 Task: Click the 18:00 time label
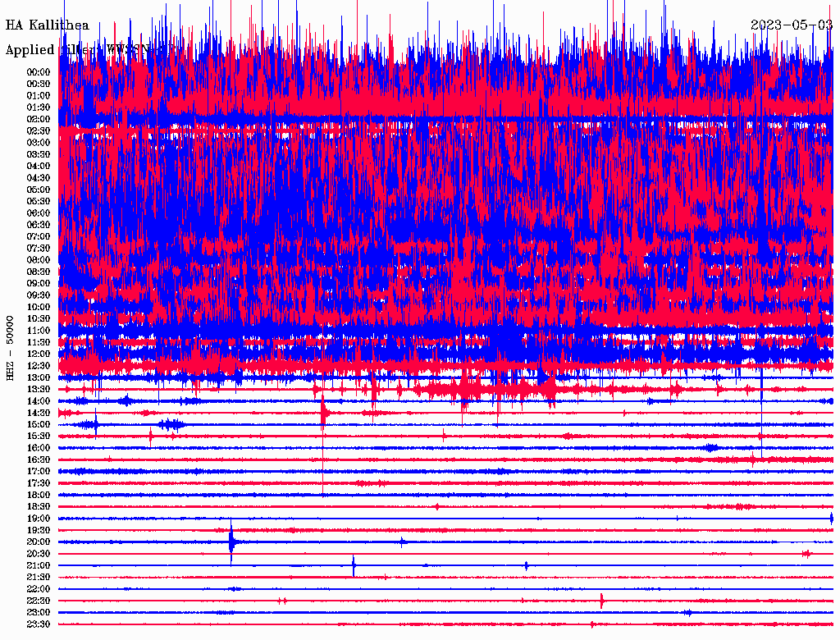click(39, 496)
